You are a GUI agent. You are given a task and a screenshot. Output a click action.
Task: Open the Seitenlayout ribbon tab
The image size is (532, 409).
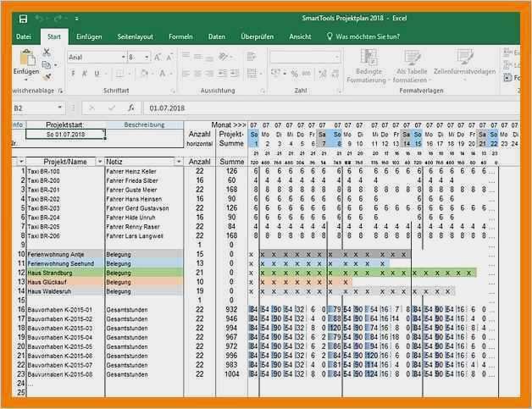pos(135,36)
